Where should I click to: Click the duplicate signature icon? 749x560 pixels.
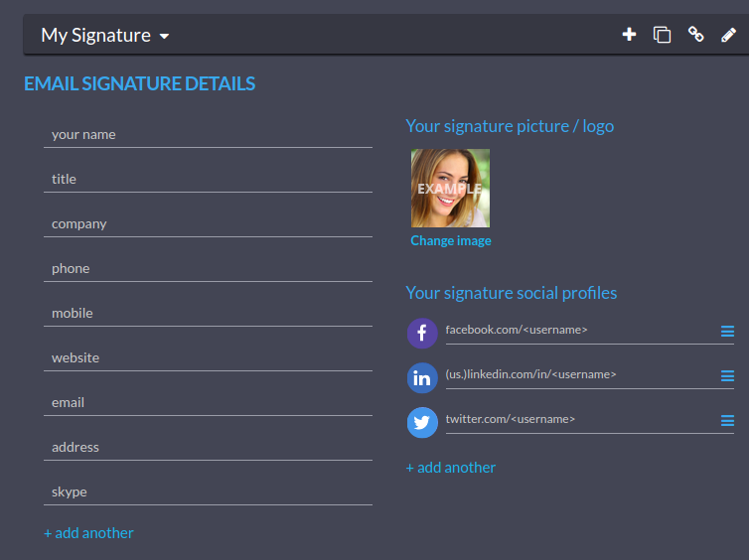[662, 35]
